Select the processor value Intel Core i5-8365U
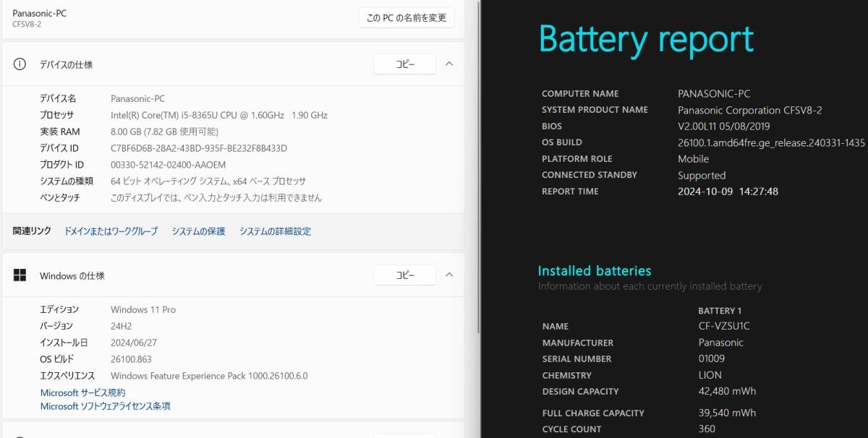This screenshot has height=438, width=868. [x=219, y=115]
